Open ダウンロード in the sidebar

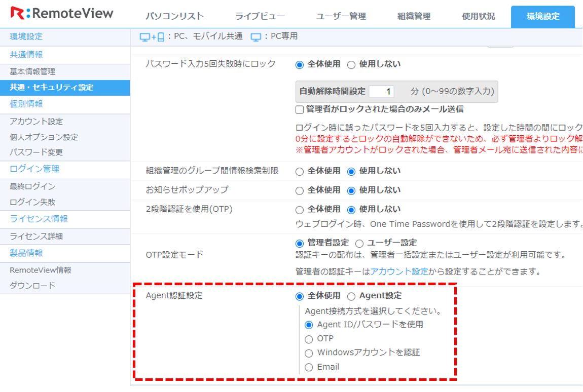[32, 286]
